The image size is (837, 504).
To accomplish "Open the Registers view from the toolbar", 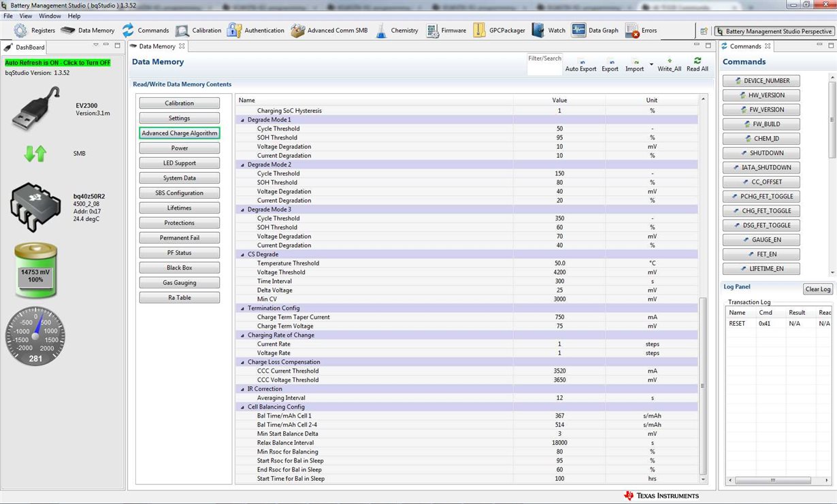I will [x=34, y=31].
